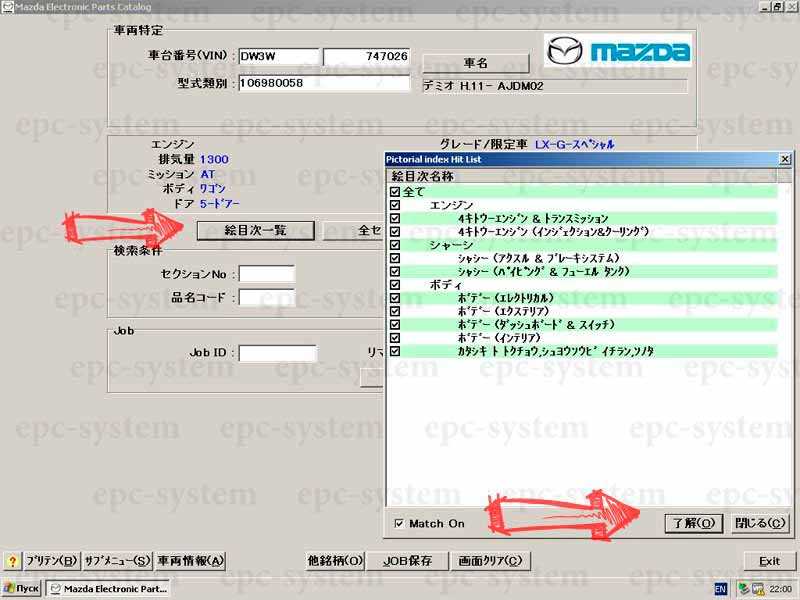The width and height of the screenshot is (800, 600).
Task: Click the 他銘柄(O) button
Action: coord(335,561)
